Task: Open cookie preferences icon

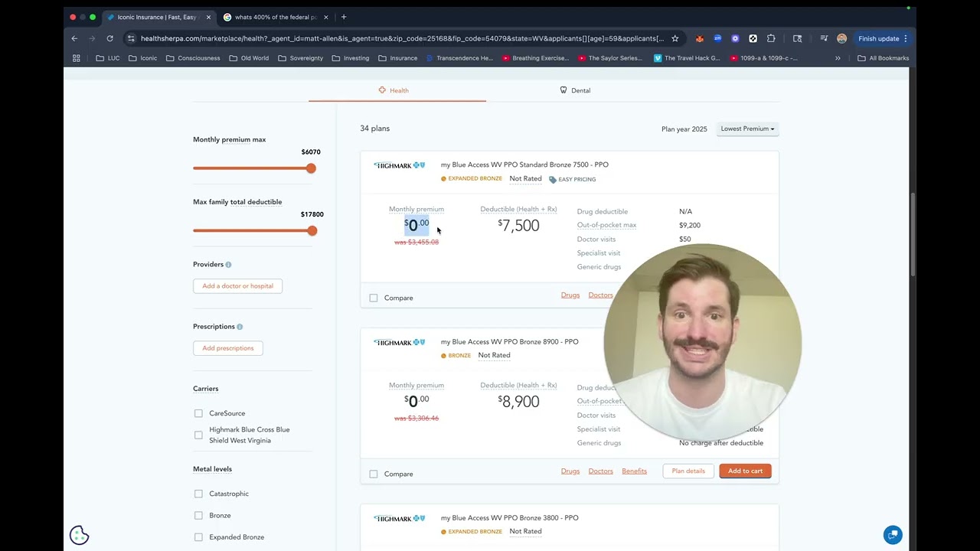Action: pyautogui.click(x=80, y=536)
